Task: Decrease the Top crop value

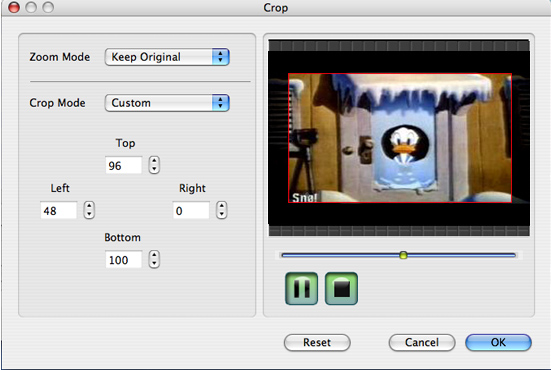Action: (x=154, y=169)
